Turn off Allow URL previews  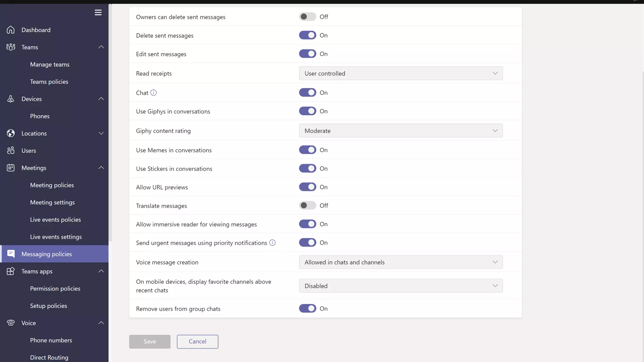coord(307,187)
